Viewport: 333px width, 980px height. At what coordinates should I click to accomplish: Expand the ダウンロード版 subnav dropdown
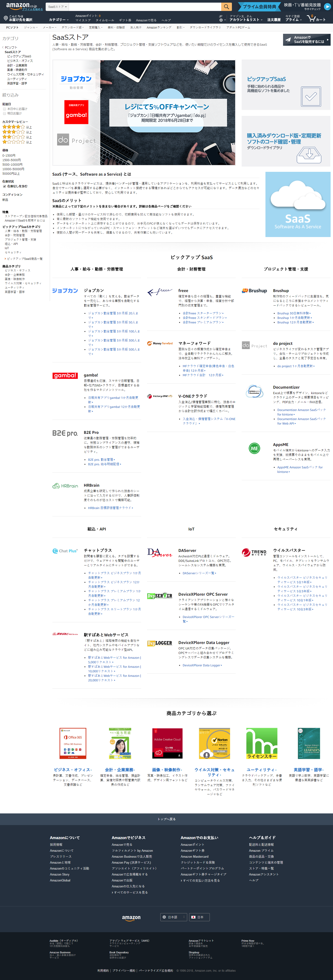coord(73,27)
